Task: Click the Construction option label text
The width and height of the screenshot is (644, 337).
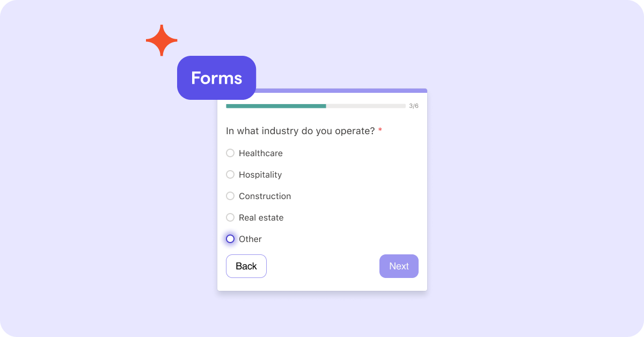Action: (264, 196)
